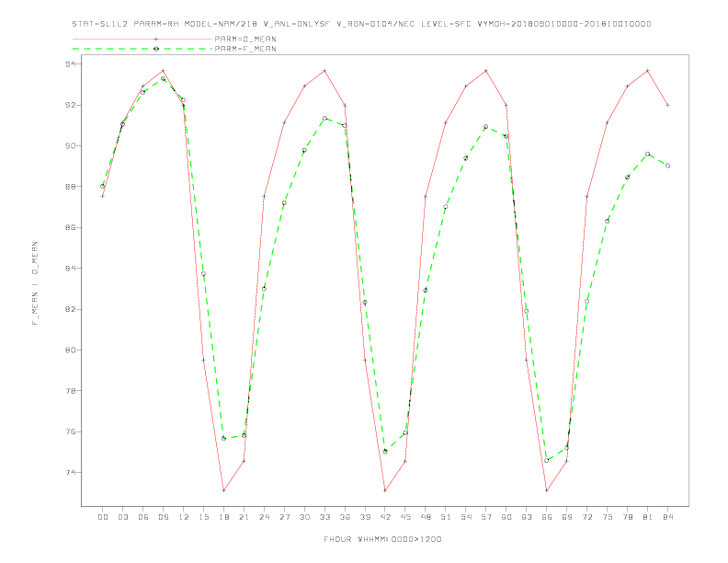Click the 06 forecast hour x-axis label
Image resolution: width=728 pixels, height=563 pixels.
click(143, 517)
